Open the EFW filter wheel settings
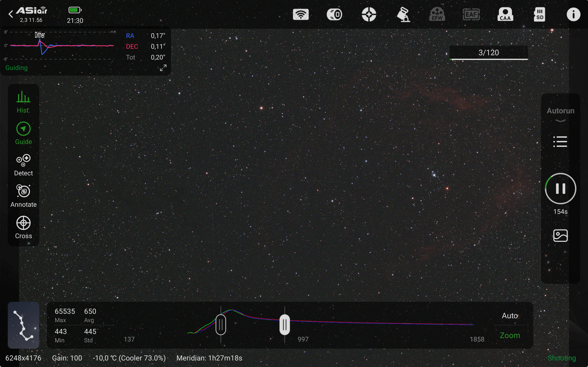The width and height of the screenshot is (588, 367). pyautogui.click(x=437, y=14)
